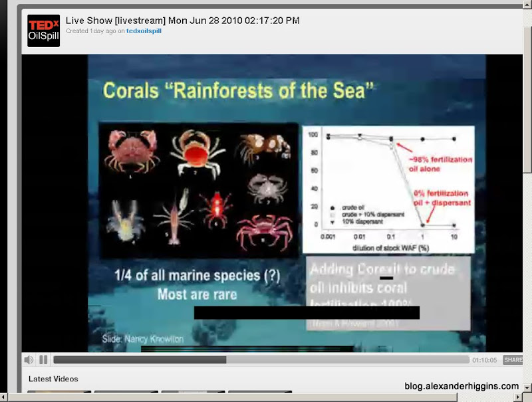Mute the video with the speaker icon

[29, 359]
